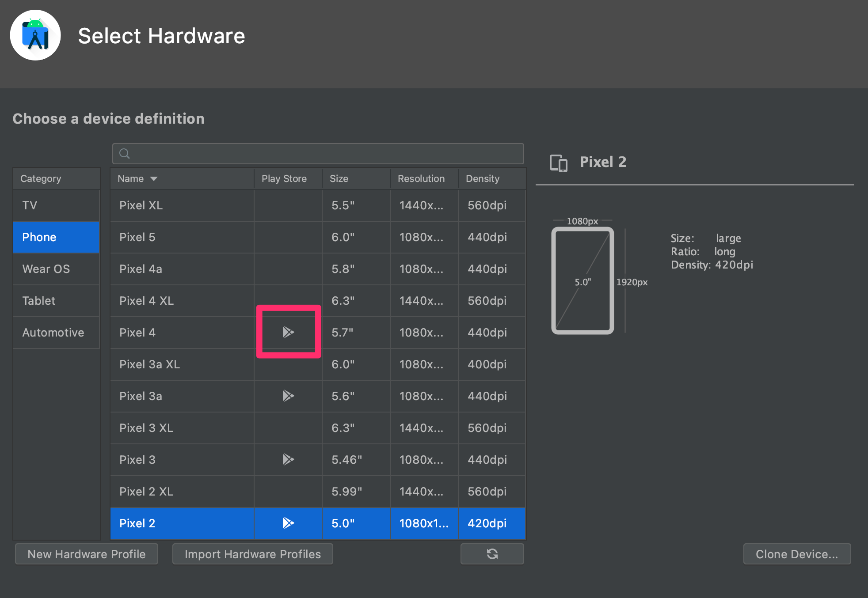This screenshot has width=868, height=598.
Task: Click the 1080x1... resolution cell of Pixel 2
Action: pos(424,523)
